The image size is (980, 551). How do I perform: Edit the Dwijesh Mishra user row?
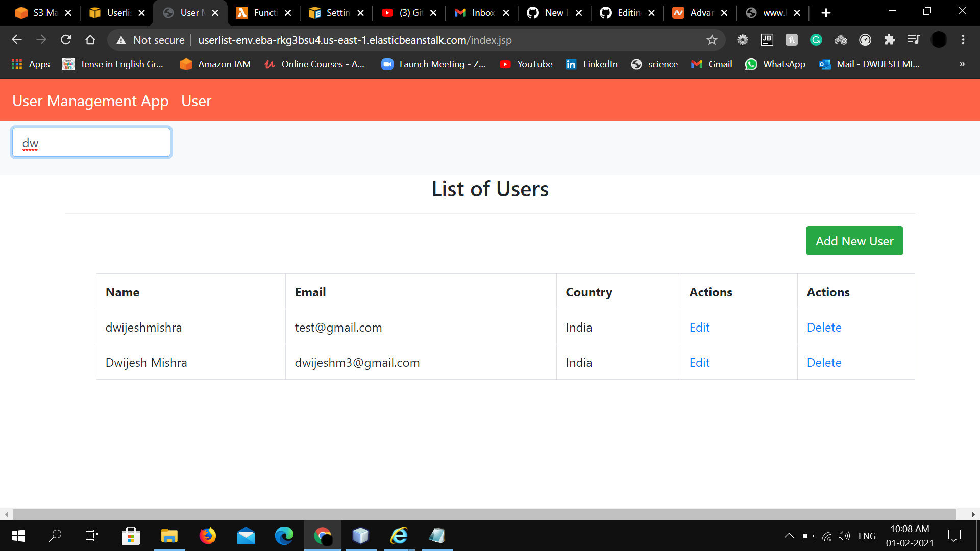click(x=699, y=363)
